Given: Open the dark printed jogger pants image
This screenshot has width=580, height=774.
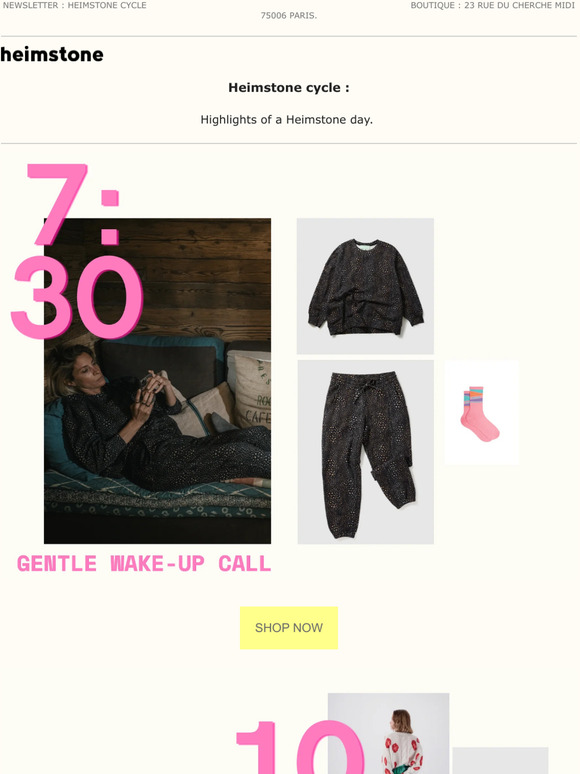Looking at the screenshot, I should [x=366, y=452].
